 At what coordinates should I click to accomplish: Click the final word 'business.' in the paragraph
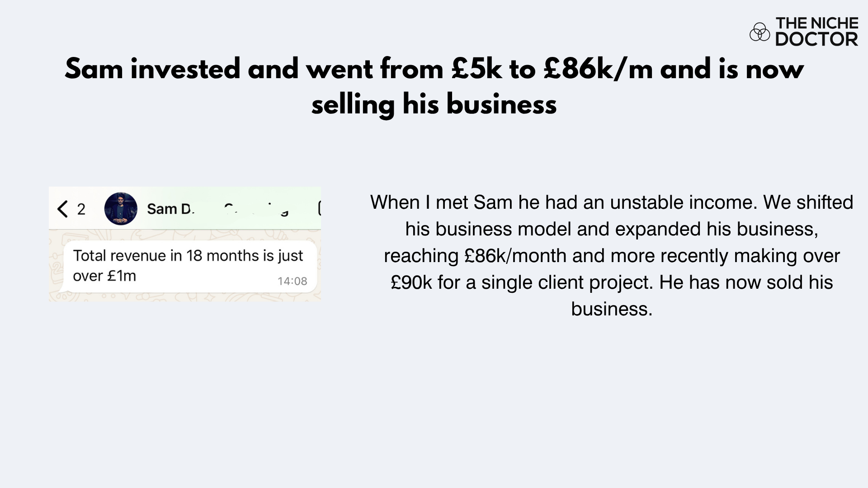click(x=611, y=309)
